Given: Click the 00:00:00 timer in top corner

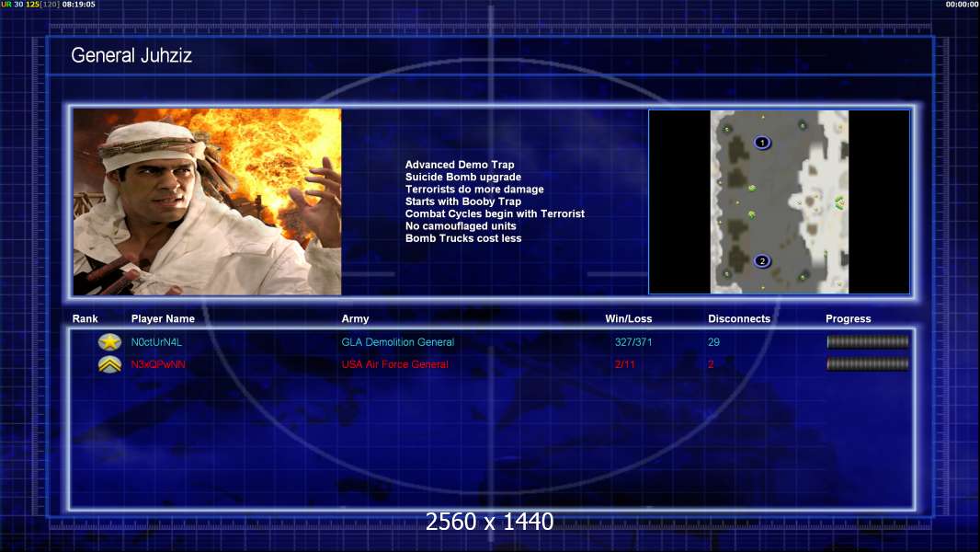Looking at the screenshot, I should pos(962,5).
